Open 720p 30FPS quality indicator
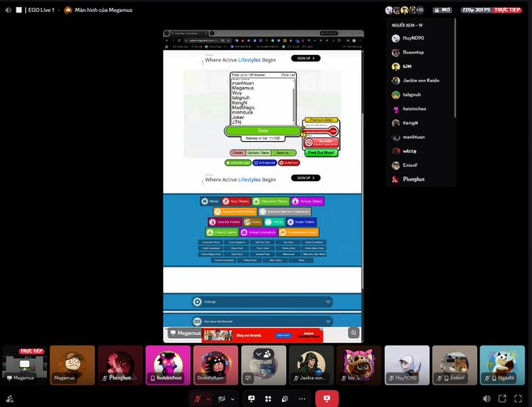Image resolution: width=532 pixels, height=407 pixels. [x=476, y=10]
